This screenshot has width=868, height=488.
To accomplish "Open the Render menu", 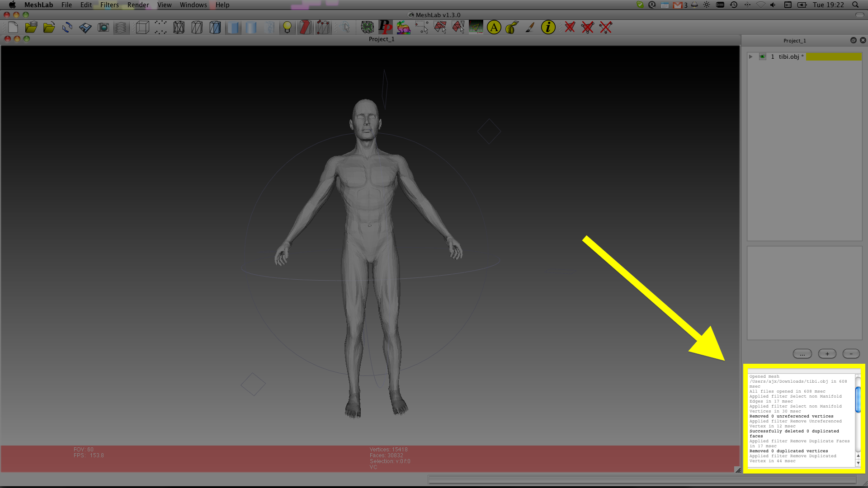I will (138, 5).
